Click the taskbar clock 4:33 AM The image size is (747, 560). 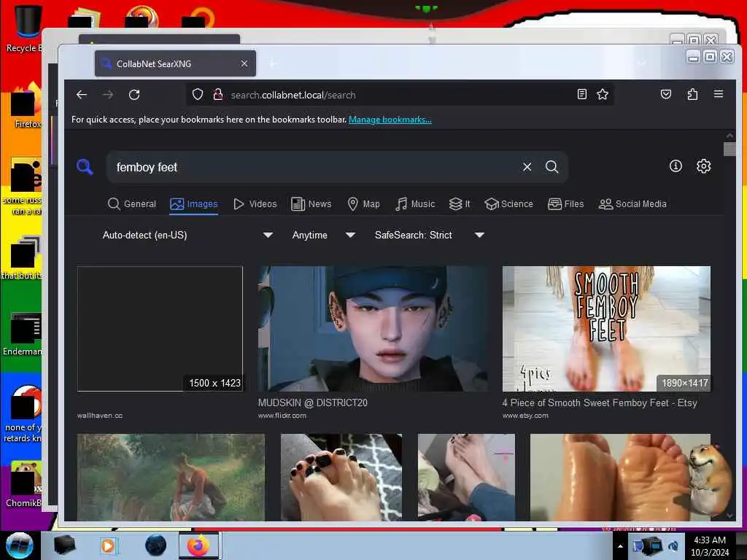coord(709,540)
